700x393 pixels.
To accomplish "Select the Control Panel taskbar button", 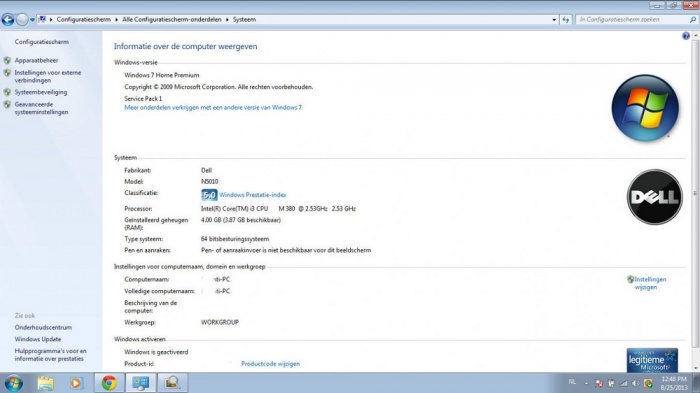I will pyautogui.click(x=141, y=383).
